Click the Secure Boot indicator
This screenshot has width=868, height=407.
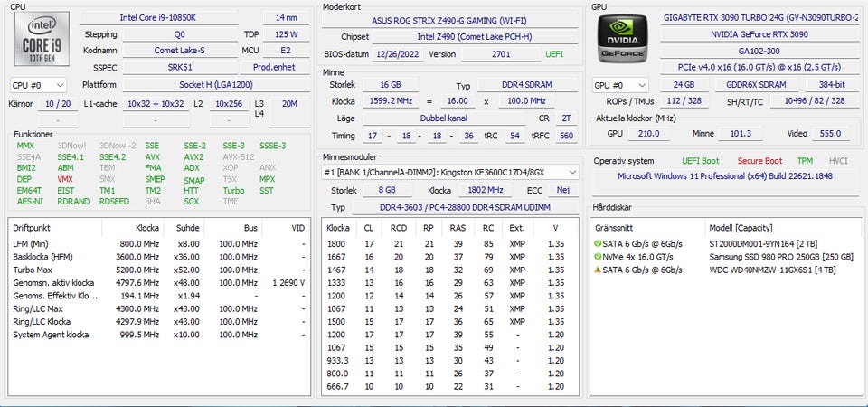759,161
